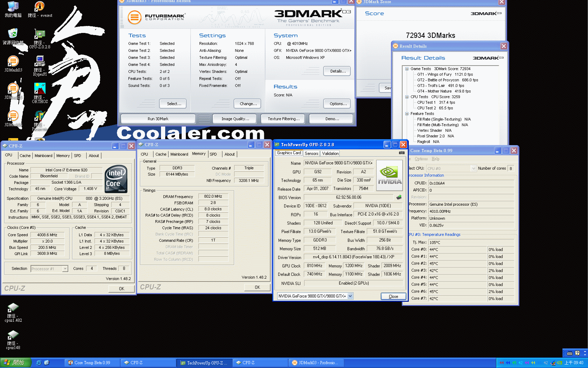
Task: Switch to the SPD tab in left CPU-Z
Action: [x=77, y=156]
